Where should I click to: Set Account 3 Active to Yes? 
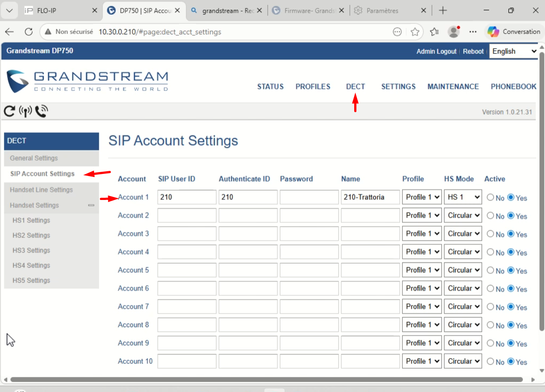pyautogui.click(x=511, y=234)
